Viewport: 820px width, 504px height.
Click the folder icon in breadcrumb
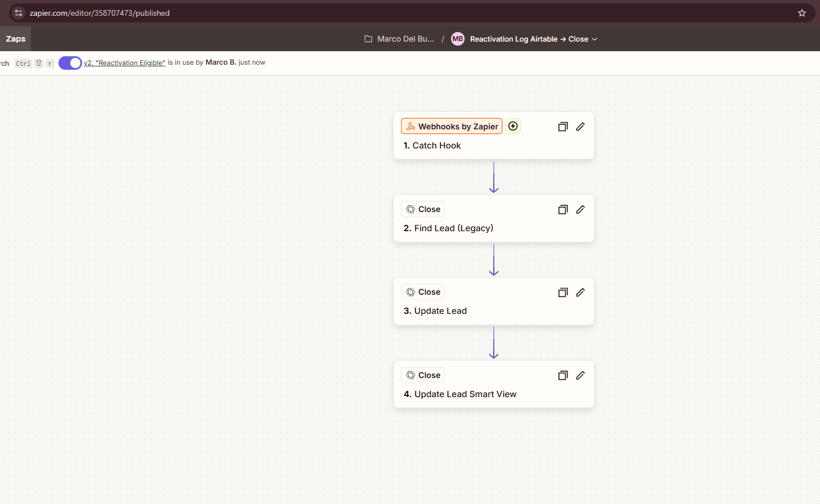coord(368,39)
